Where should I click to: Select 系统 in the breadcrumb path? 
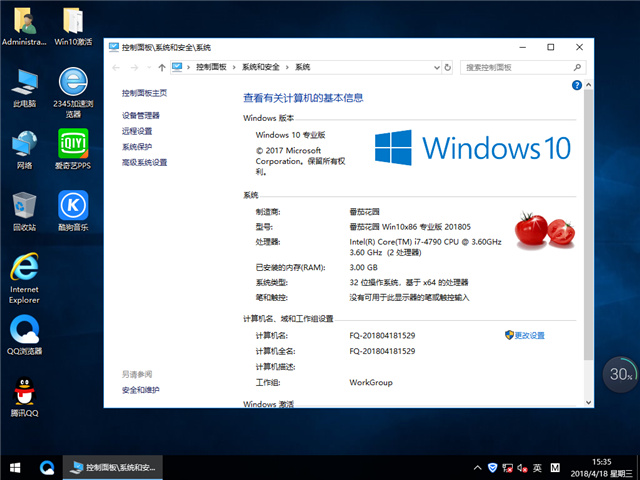[x=303, y=67]
